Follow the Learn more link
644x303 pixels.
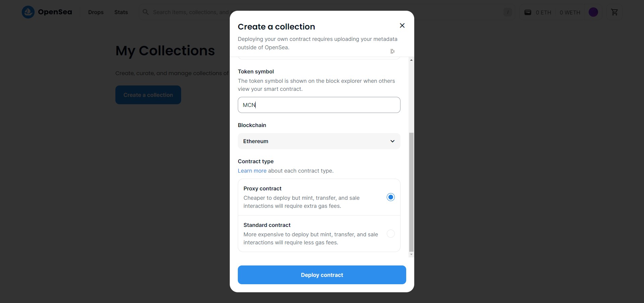[252, 171]
